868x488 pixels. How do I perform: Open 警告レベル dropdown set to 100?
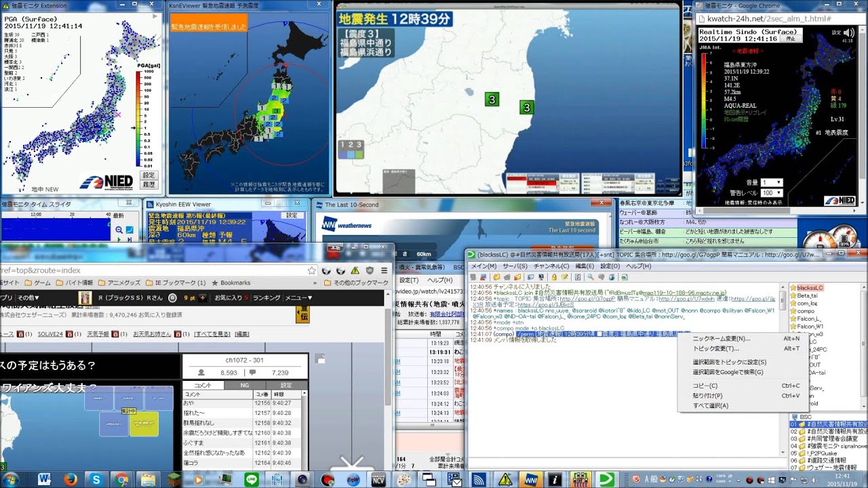[x=772, y=193]
